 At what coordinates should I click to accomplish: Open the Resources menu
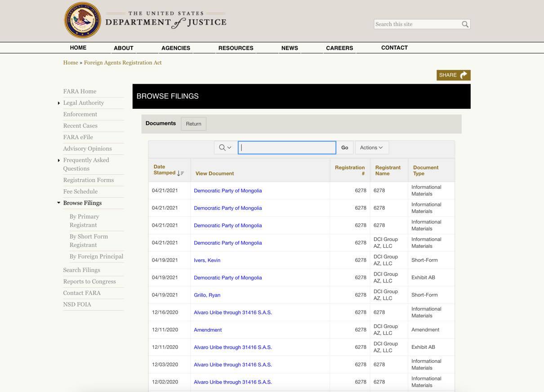(236, 48)
